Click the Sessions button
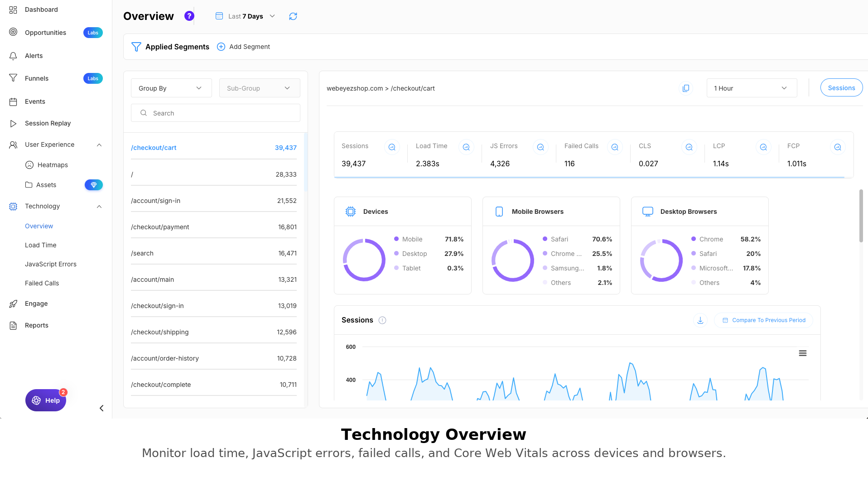The height and width of the screenshot is (482, 868). click(841, 88)
